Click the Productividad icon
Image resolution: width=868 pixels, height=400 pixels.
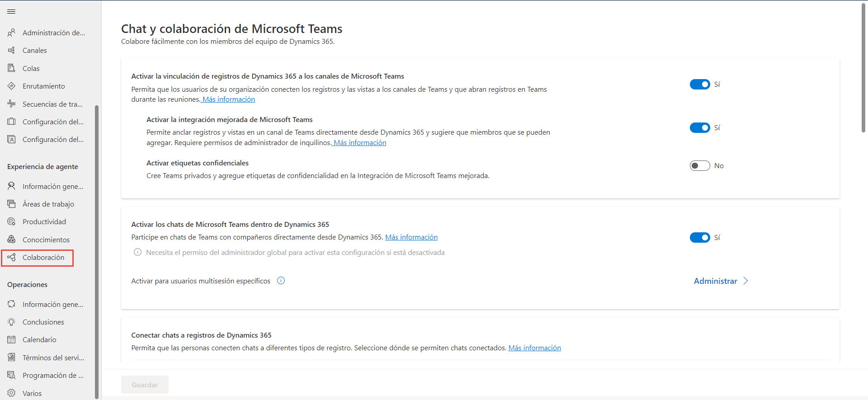click(11, 221)
